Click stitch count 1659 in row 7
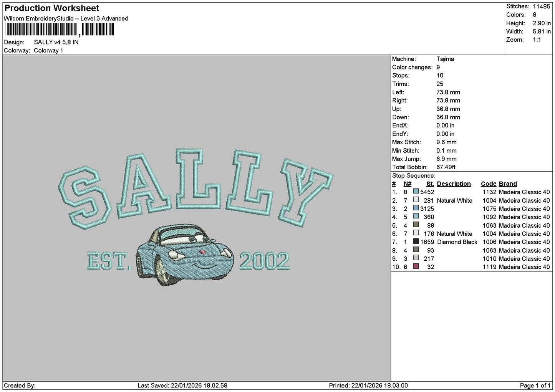Viewport: 555px width, 392px height. [427, 242]
